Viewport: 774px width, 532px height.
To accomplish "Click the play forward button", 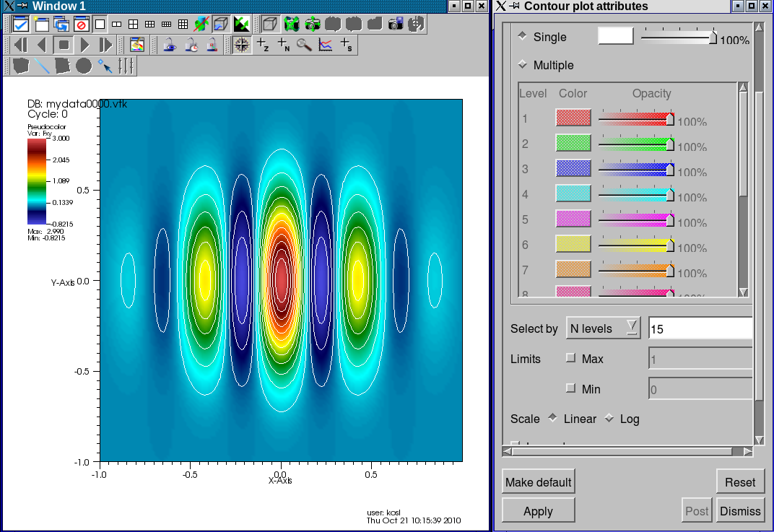I will tap(84, 45).
